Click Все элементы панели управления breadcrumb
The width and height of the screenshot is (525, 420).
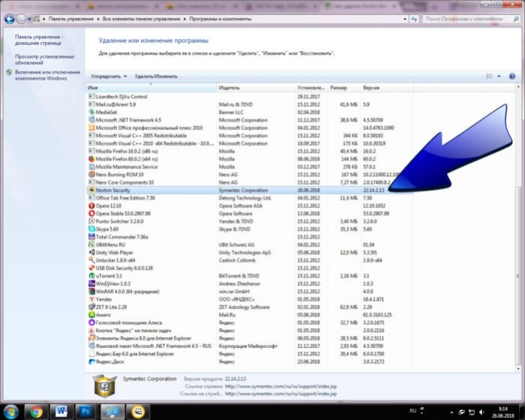[141, 19]
